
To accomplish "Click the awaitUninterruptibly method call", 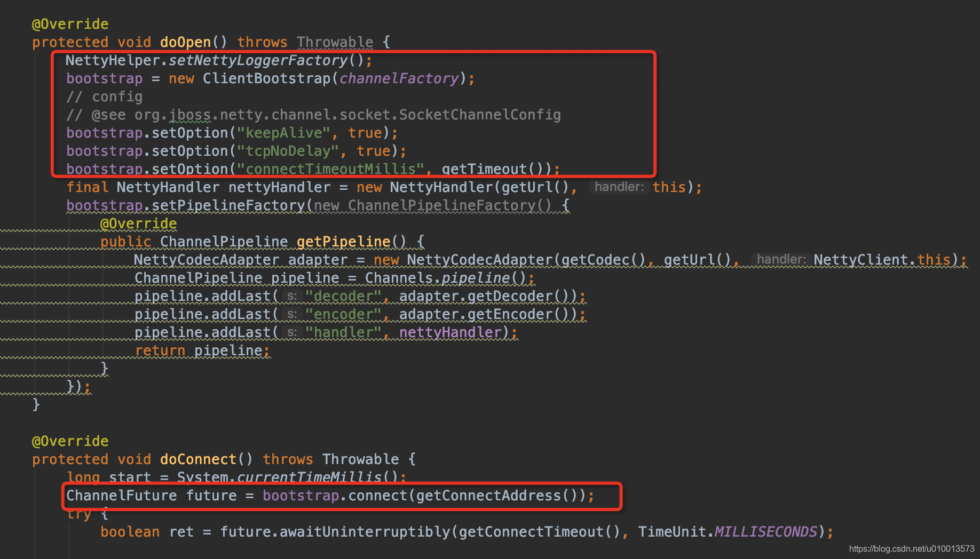I will pyautogui.click(x=365, y=532).
